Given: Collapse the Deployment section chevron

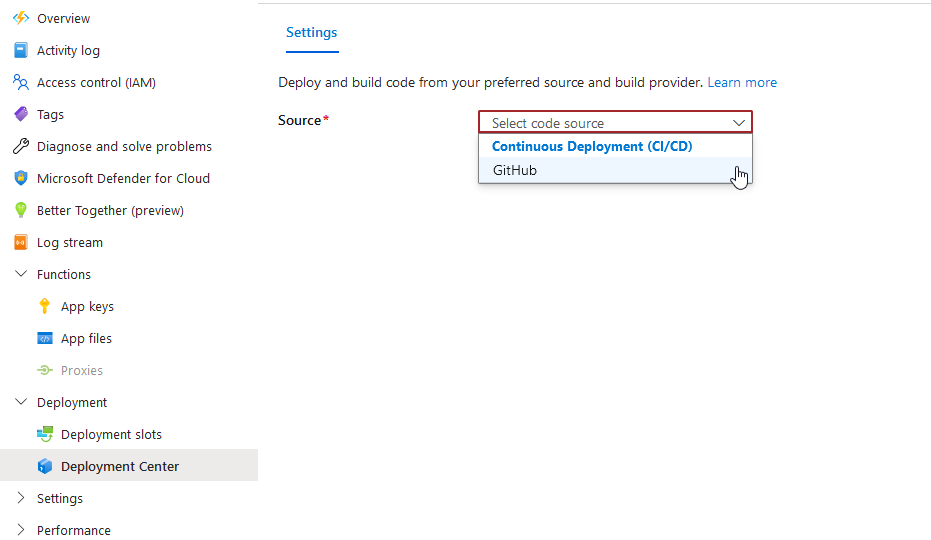Looking at the screenshot, I should coord(21,402).
